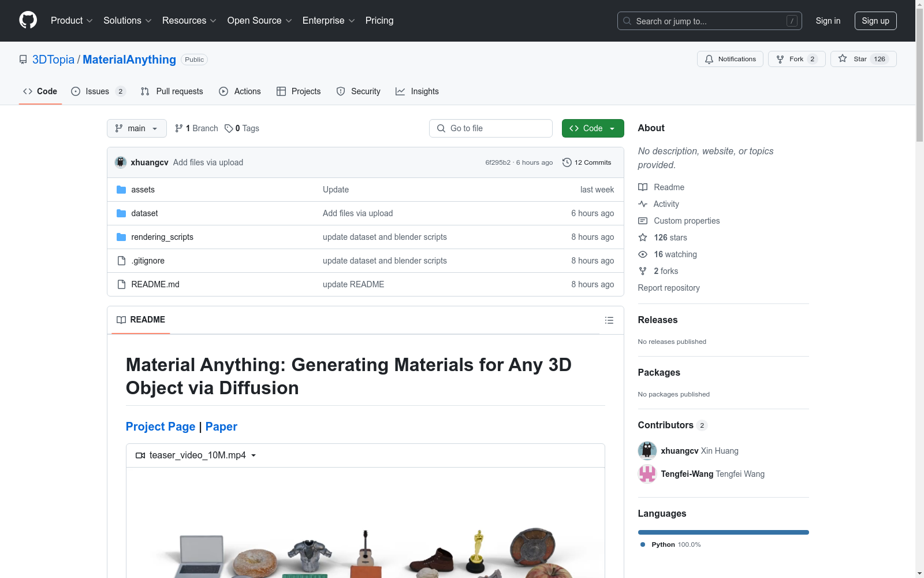The image size is (924, 578).
Task: Open the main branch selector dropdown
Action: [x=137, y=128]
